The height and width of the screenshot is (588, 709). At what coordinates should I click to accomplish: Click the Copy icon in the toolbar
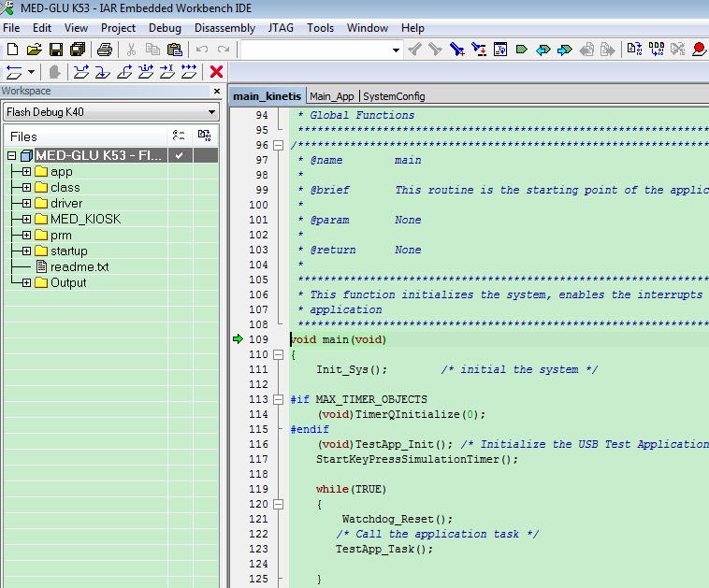click(x=152, y=50)
